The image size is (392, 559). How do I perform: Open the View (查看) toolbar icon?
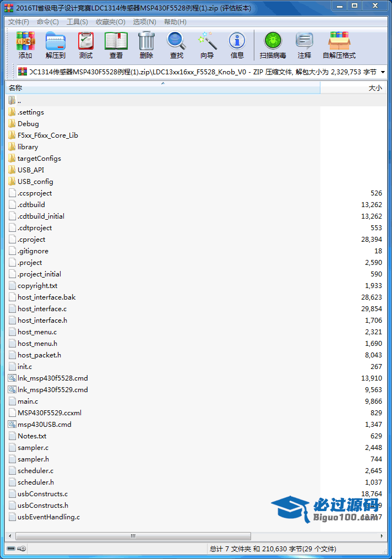116,41
